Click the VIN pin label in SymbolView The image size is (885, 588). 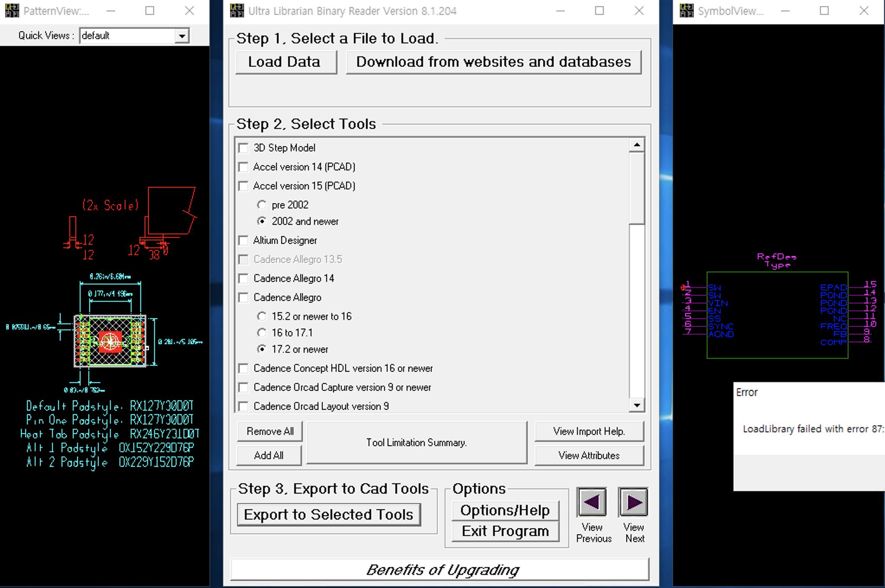718,303
